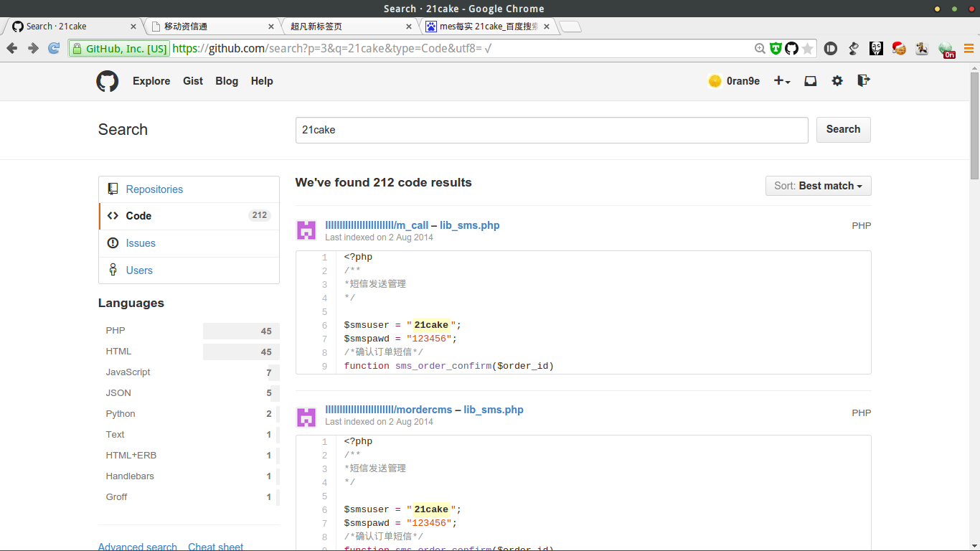Click the GitHub Octocat logo in header
This screenshot has height=551, width=980.
pos(108,81)
